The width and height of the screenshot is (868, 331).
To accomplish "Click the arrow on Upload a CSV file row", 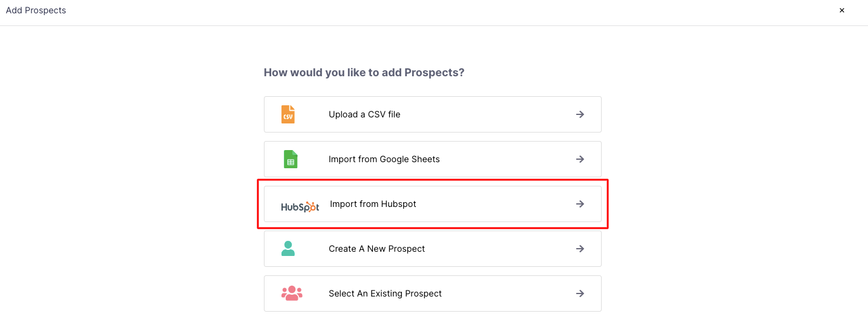I will [x=580, y=114].
